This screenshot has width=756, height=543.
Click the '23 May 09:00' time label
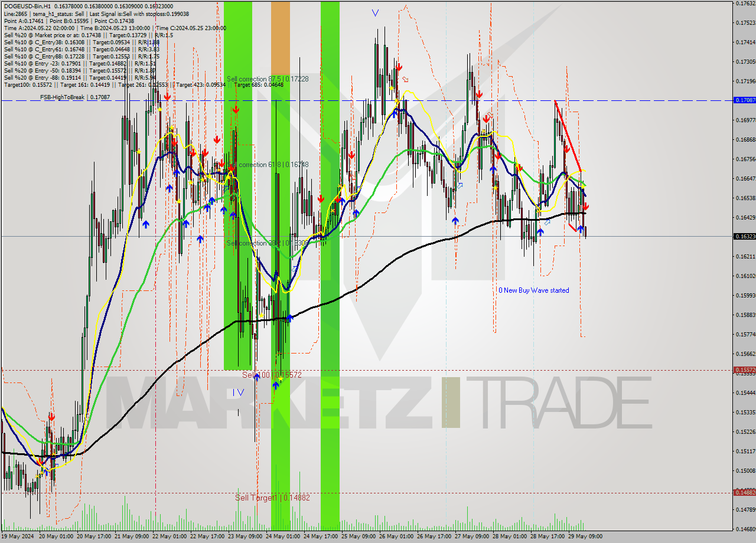(245, 537)
